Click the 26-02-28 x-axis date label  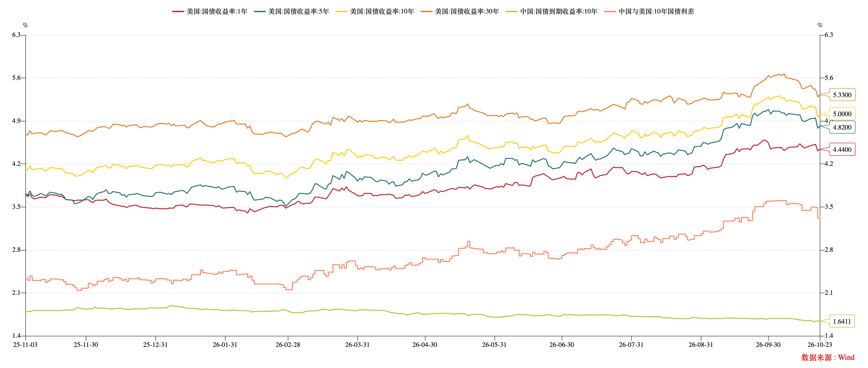(288, 345)
